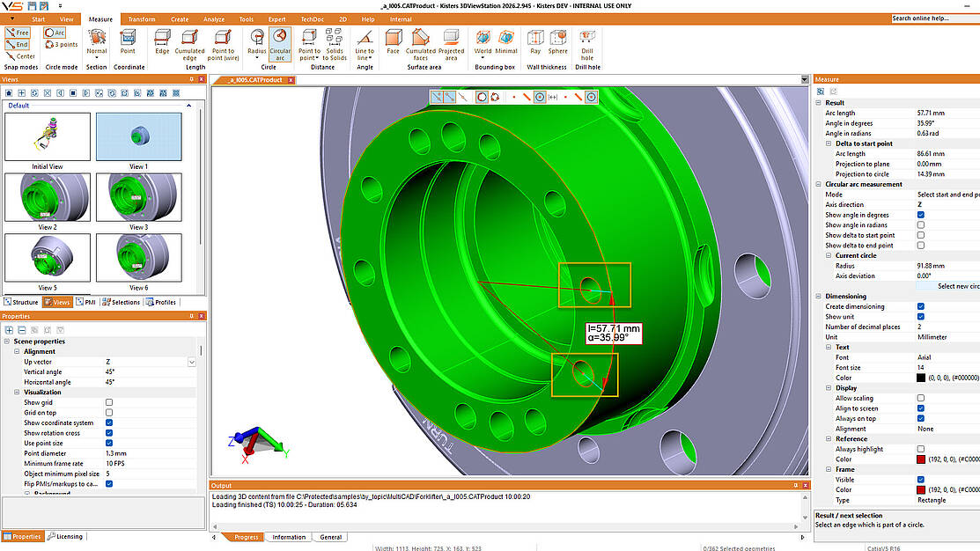Close the _a_l005.CATProduct document tab
The image size is (980, 551).
pos(291,80)
